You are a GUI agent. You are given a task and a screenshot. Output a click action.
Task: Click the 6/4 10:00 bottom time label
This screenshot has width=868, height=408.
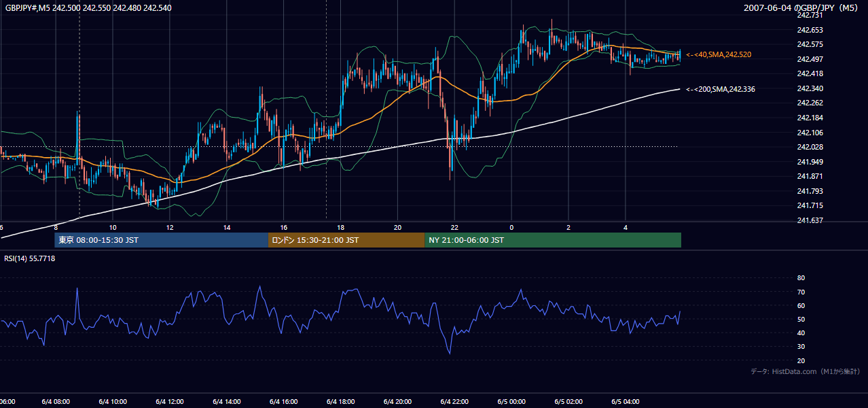(113, 402)
